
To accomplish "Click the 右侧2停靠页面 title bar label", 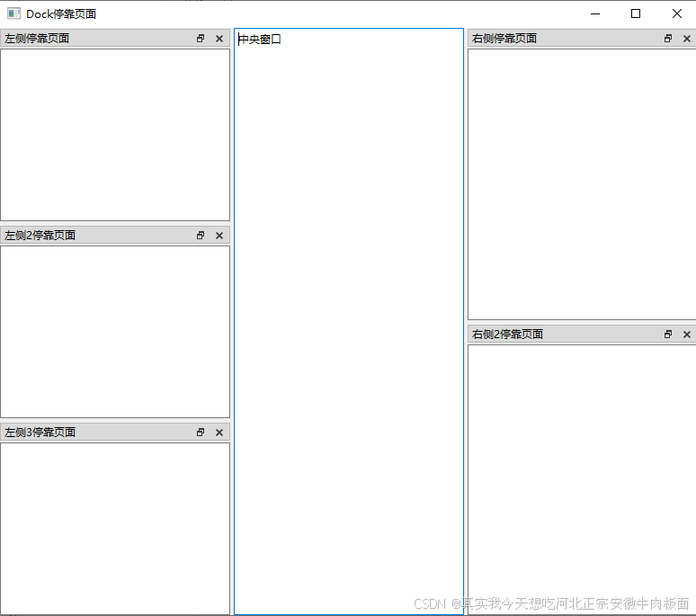I will tap(507, 335).
